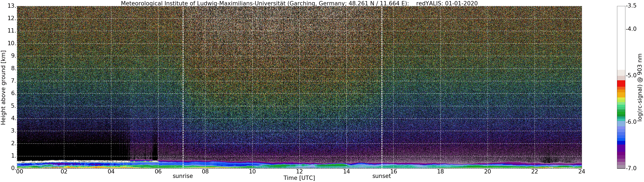Click the height axis tick label '4.'
644x182 pixels.
click(x=13, y=118)
